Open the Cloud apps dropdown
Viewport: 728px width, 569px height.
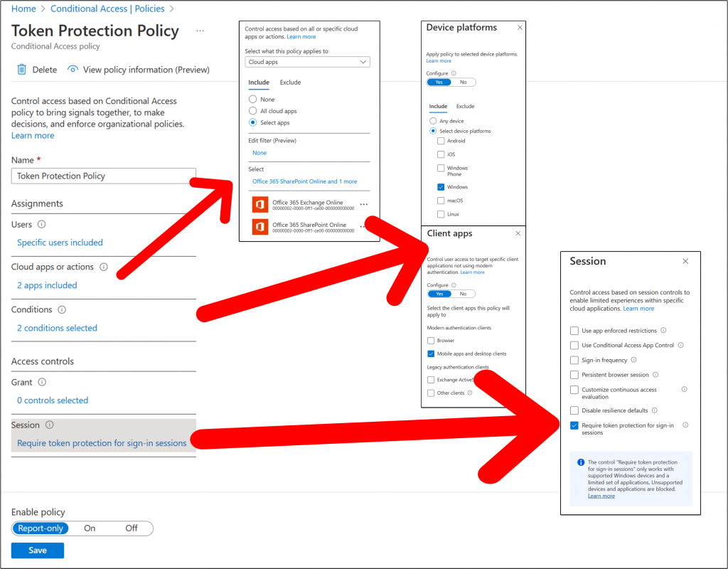pos(307,62)
